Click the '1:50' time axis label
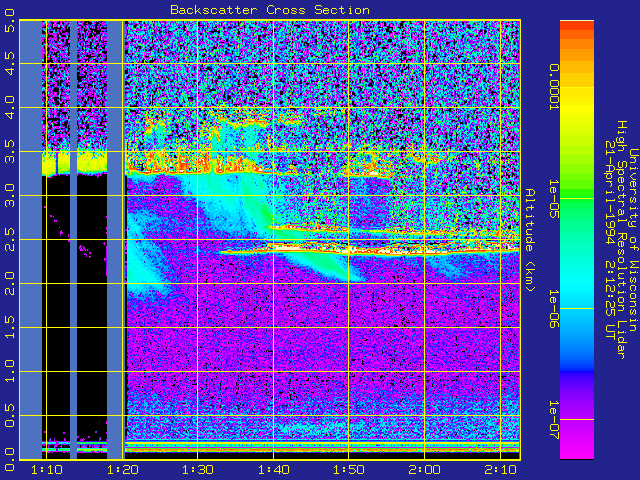640x480 pixels. (x=349, y=470)
